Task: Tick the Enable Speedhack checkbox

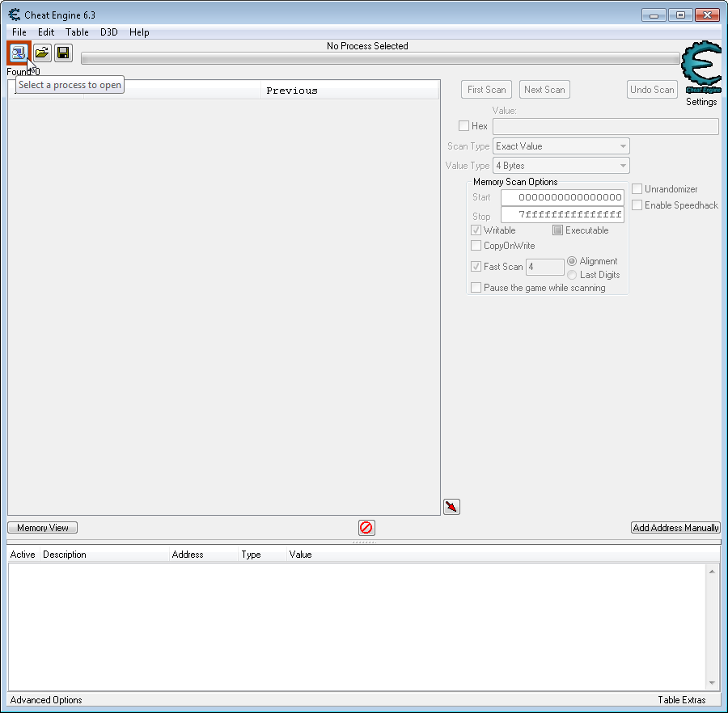Action: 637,205
